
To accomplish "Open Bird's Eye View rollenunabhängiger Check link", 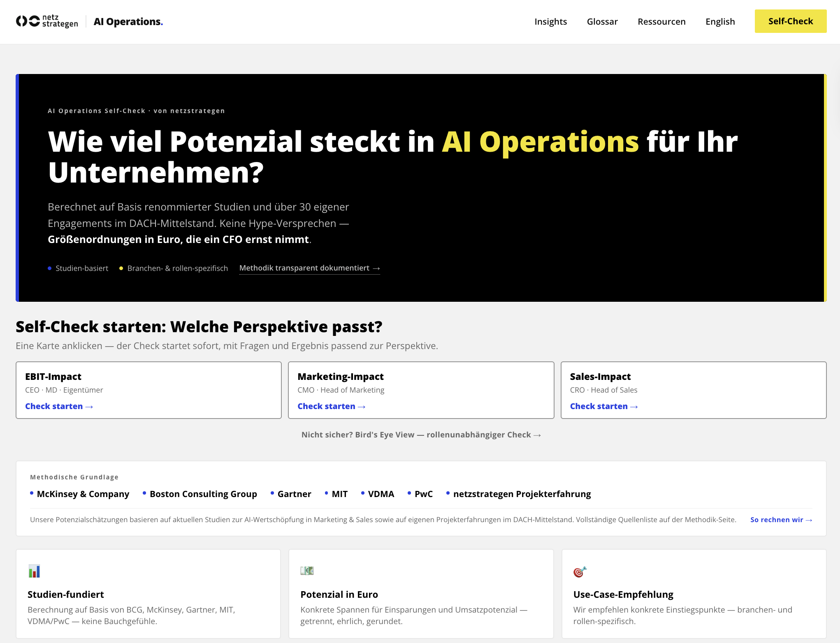I will [x=421, y=435].
